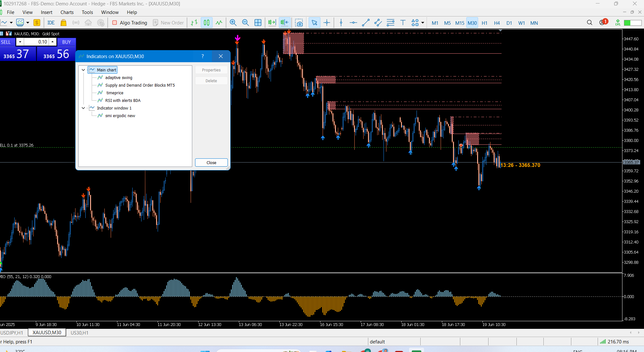Image resolution: width=644 pixels, height=352 pixels.
Task: Switch to the US30,H1 chart tab
Action: (x=79, y=333)
